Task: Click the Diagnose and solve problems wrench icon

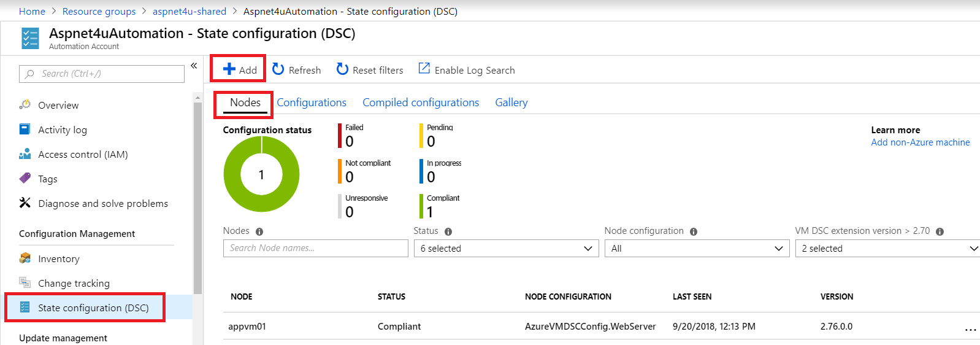Action: point(25,203)
